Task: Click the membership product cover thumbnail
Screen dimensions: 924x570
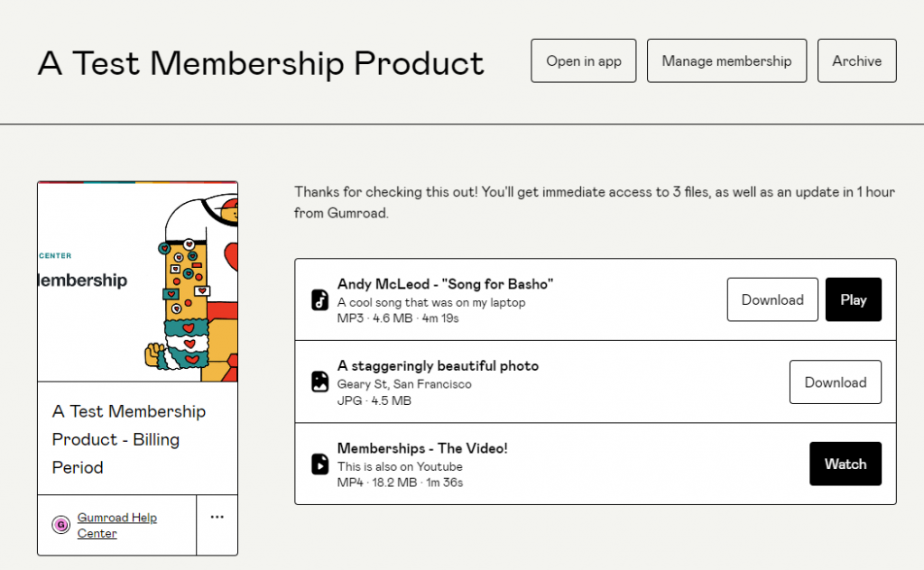Action: pos(137,281)
